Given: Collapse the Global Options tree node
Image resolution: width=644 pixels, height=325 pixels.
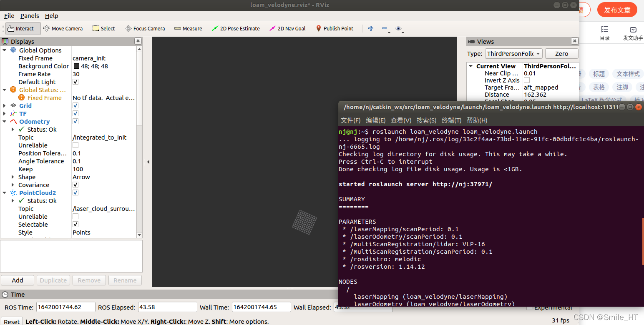Looking at the screenshot, I should (x=5, y=50).
